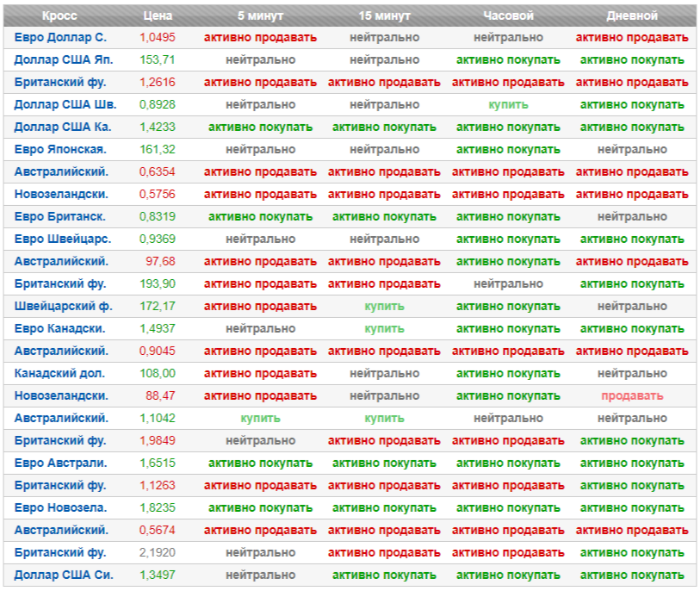Open the Евро Доллар С. cross link
Image resolution: width=700 pixels, height=591 pixels.
click(x=60, y=38)
